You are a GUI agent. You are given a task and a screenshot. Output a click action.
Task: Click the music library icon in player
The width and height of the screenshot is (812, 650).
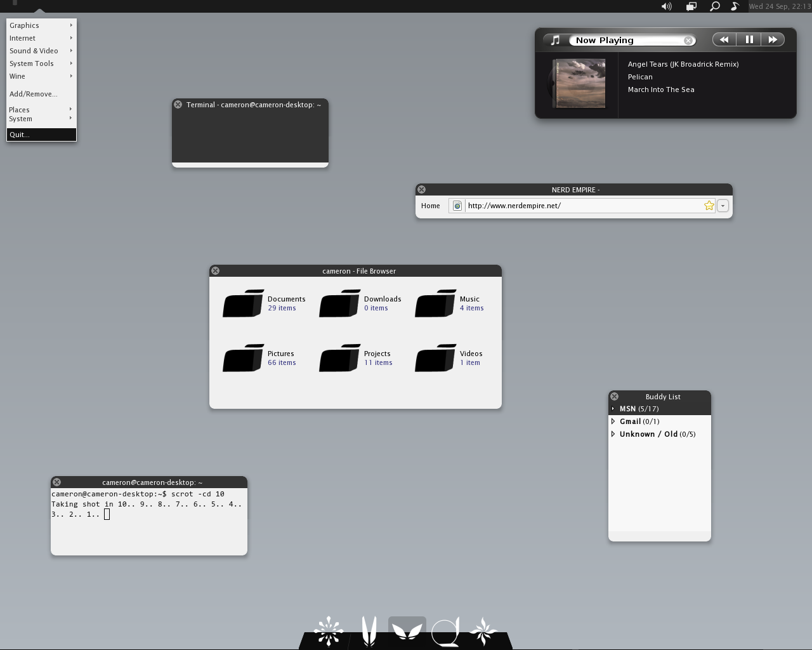555,40
